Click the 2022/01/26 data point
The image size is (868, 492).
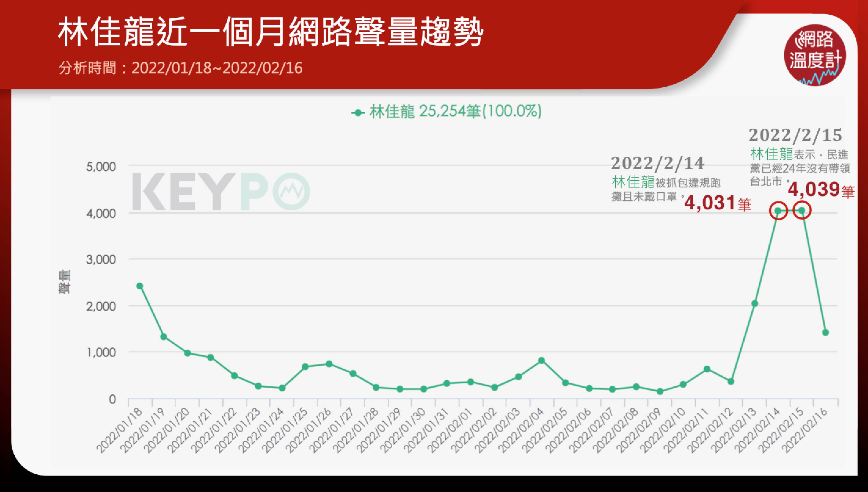pos(329,364)
